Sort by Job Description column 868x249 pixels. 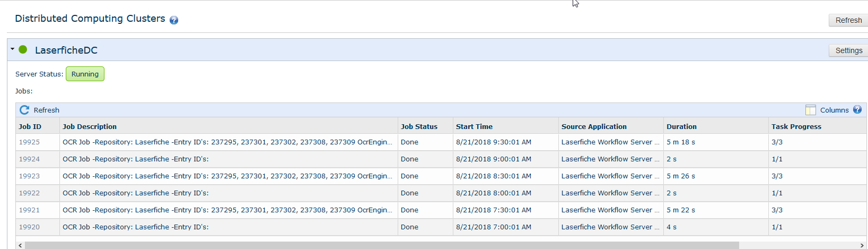tap(90, 126)
